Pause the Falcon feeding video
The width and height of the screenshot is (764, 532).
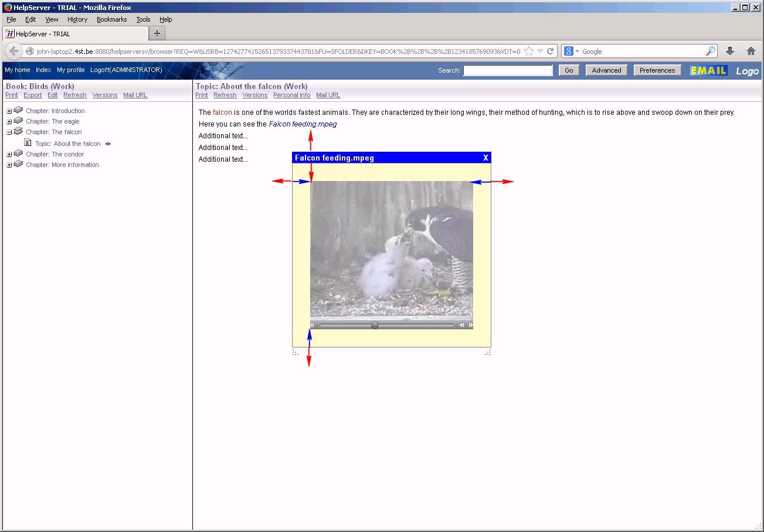(313, 325)
